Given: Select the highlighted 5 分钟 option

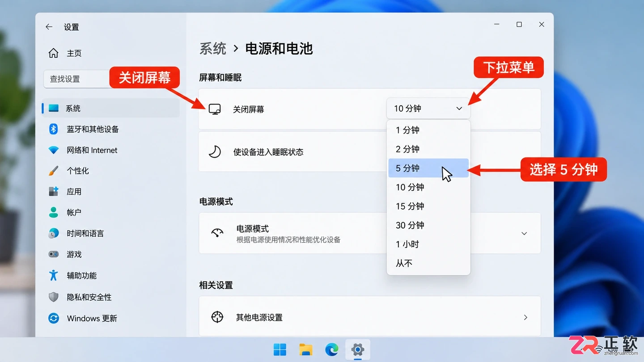Looking at the screenshot, I should pos(428,168).
